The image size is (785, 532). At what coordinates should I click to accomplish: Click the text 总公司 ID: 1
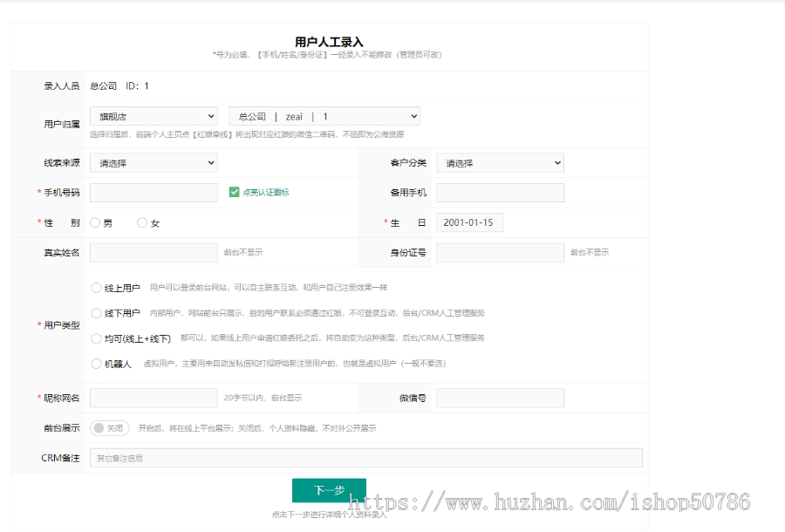click(x=119, y=86)
